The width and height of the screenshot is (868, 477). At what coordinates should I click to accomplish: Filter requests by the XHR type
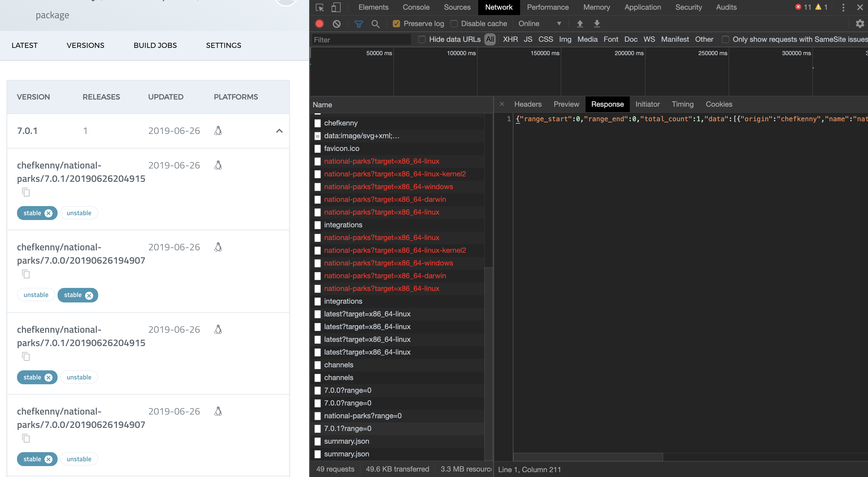510,39
